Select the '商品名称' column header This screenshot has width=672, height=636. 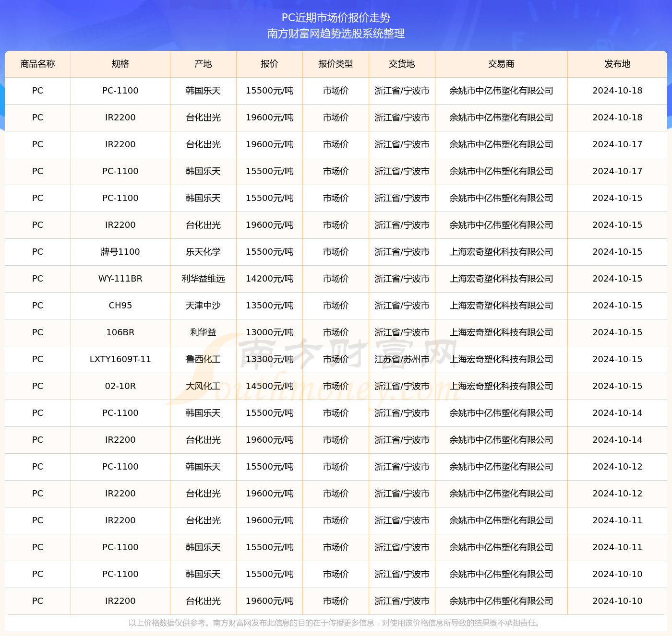pyautogui.click(x=38, y=64)
